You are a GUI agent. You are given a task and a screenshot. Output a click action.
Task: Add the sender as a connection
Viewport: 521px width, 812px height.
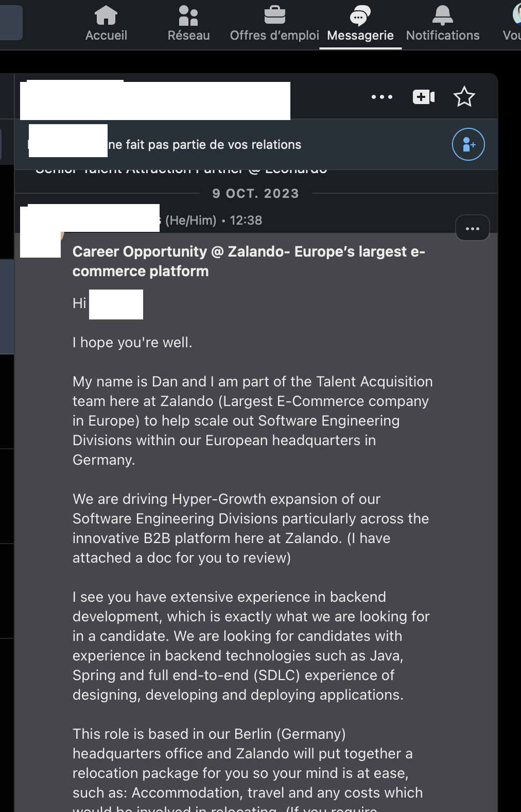pyautogui.click(x=468, y=144)
